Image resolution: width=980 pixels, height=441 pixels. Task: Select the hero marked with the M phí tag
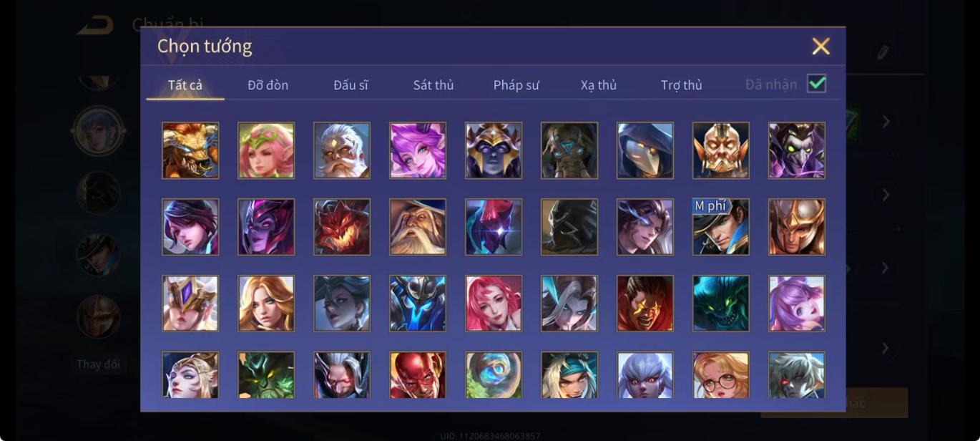coord(720,227)
